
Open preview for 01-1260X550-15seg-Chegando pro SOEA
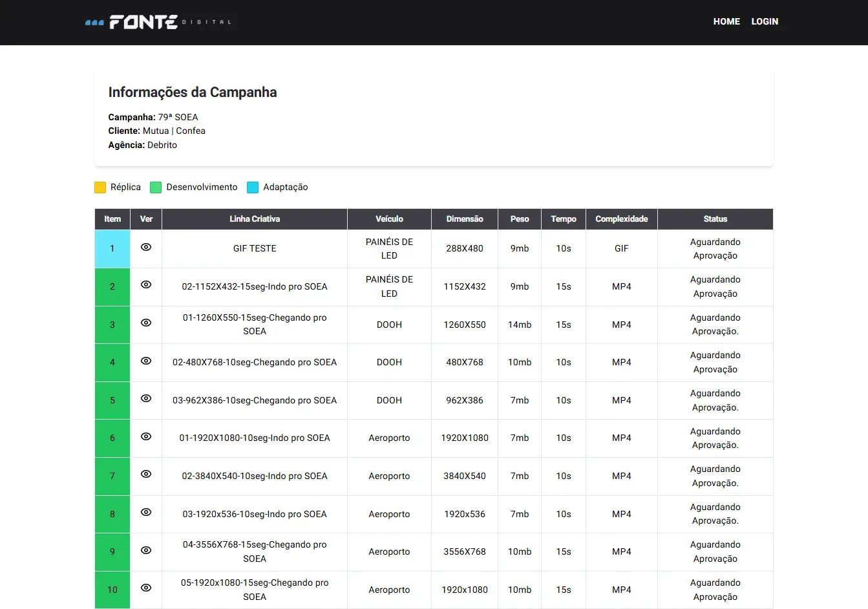146,323
